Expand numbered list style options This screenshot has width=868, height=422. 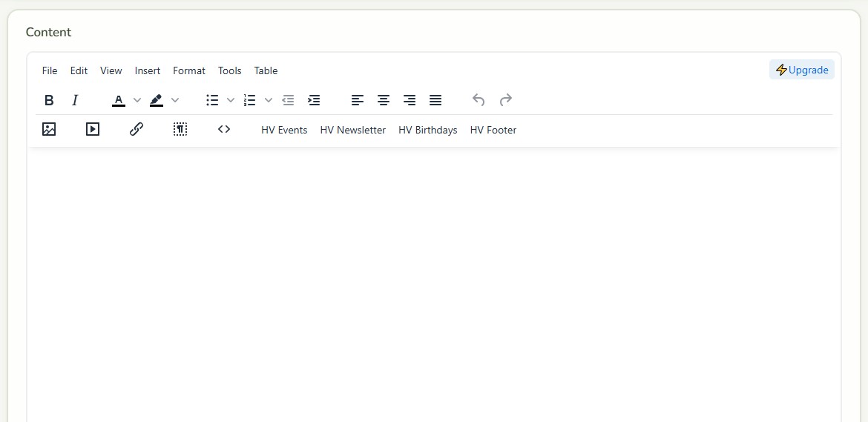269,100
